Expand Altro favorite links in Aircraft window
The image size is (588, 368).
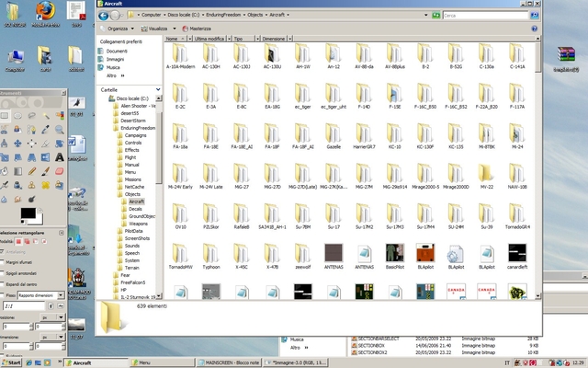pyautogui.click(x=116, y=75)
